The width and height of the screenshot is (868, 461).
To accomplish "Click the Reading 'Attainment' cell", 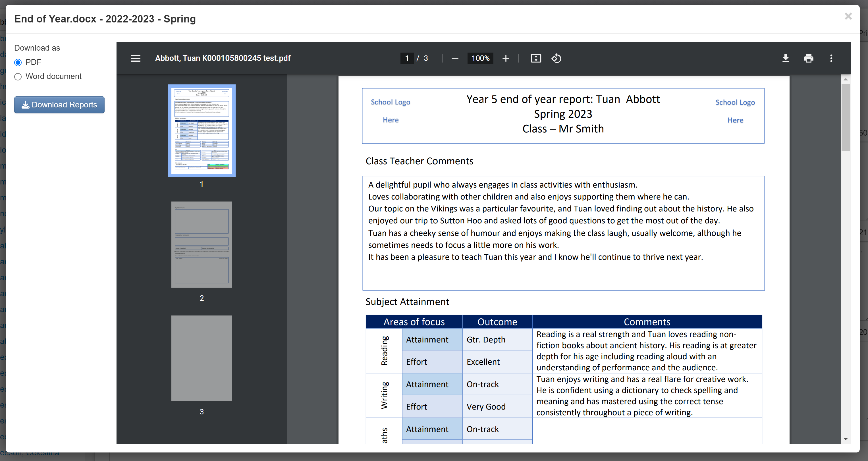I will tap(432, 339).
